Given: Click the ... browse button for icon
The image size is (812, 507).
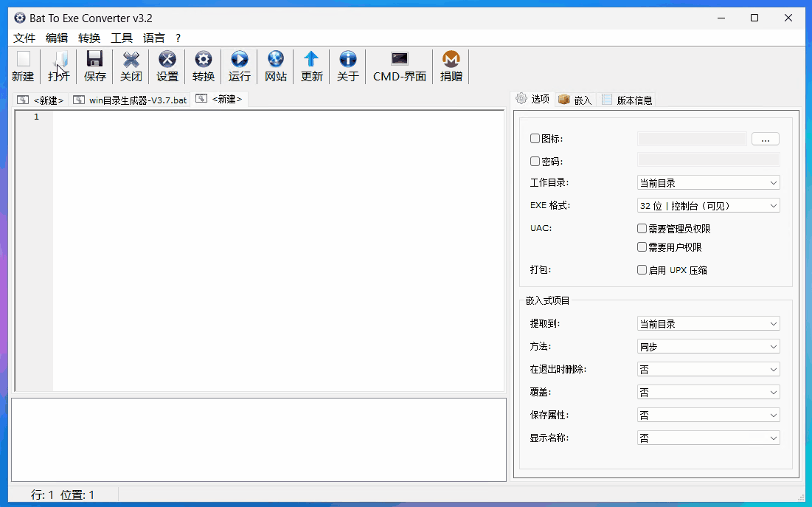Looking at the screenshot, I should click(765, 139).
